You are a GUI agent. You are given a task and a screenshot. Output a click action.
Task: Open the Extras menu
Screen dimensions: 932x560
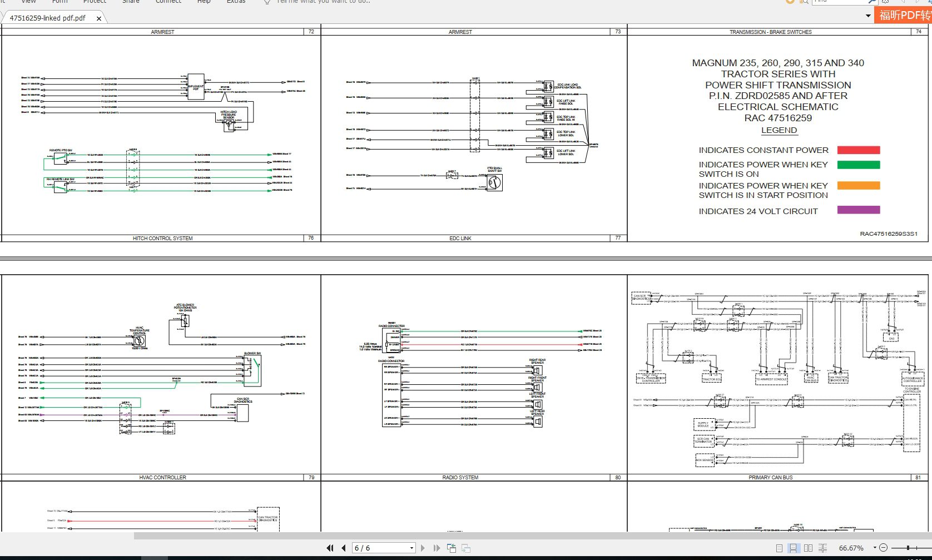tap(236, 2)
